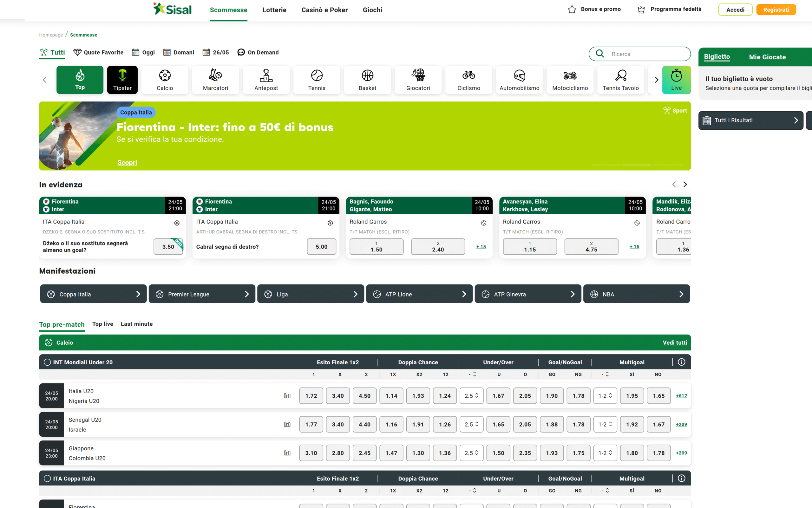Image resolution: width=812 pixels, height=508 pixels.
Task: Open stats icon for Senegal U20 match
Action: pyautogui.click(x=287, y=424)
